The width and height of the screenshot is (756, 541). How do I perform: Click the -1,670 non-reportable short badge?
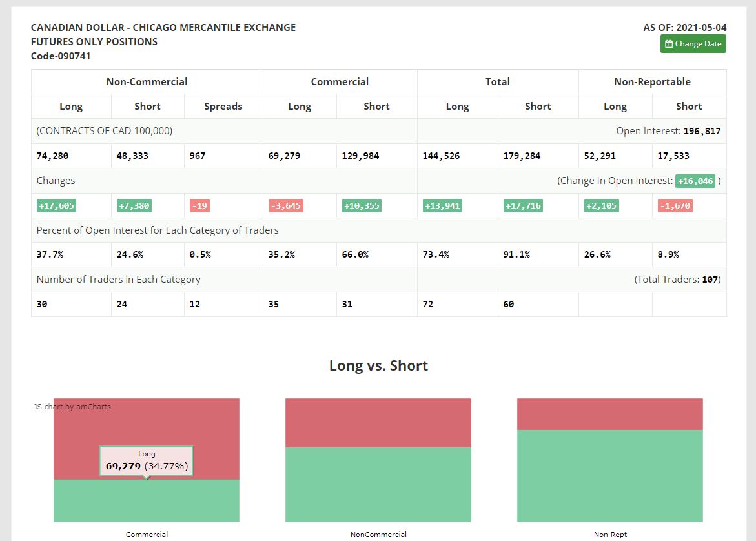(675, 206)
